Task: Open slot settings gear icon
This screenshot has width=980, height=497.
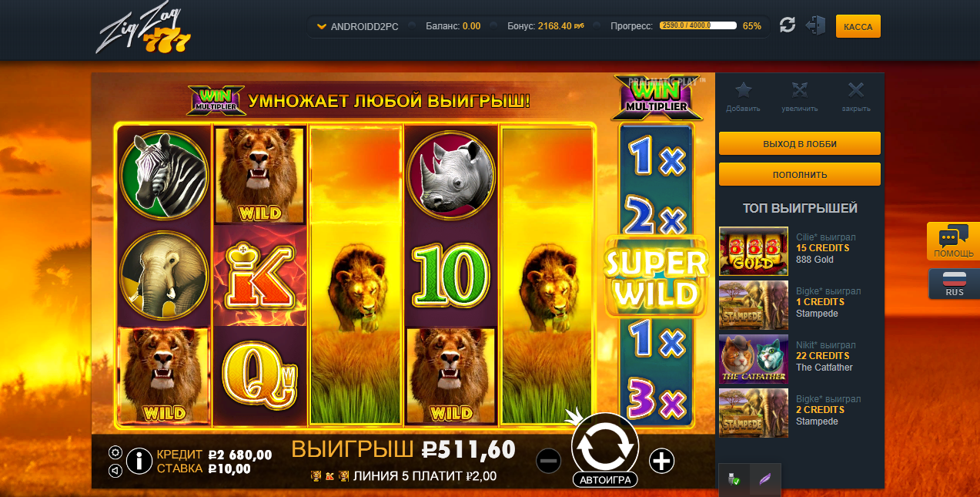Action: (115, 453)
